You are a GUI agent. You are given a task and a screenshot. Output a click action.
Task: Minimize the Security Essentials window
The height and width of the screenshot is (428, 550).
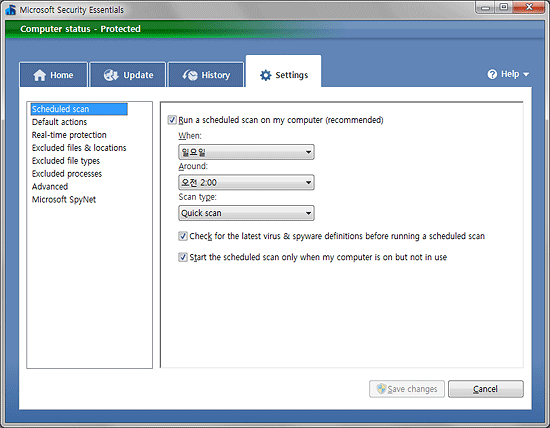(x=485, y=8)
